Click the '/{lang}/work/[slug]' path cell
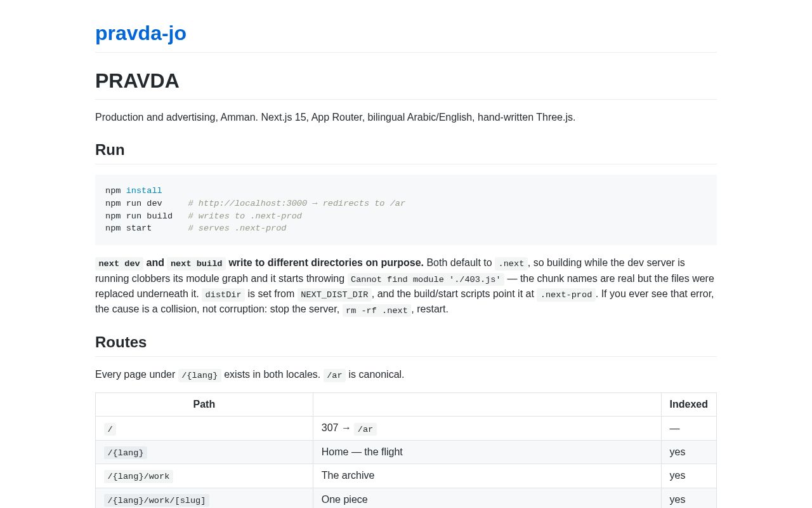Viewport: 812px width, 508px height. (x=204, y=498)
